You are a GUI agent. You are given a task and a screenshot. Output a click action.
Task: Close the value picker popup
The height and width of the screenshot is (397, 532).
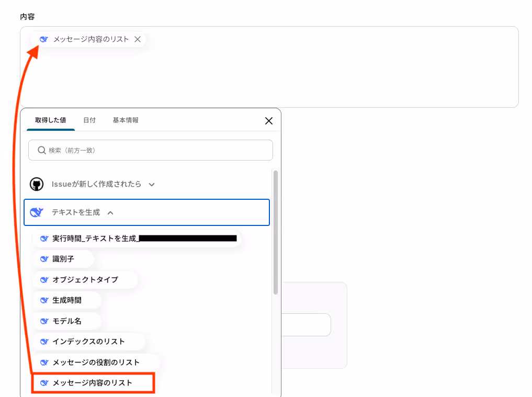(x=269, y=121)
